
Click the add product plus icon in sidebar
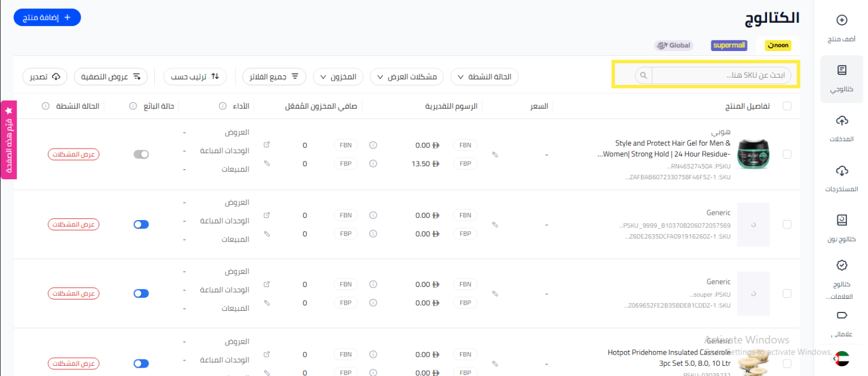[842, 20]
